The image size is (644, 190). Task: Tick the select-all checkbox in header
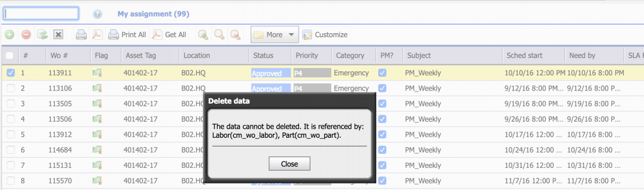click(x=10, y=55)
